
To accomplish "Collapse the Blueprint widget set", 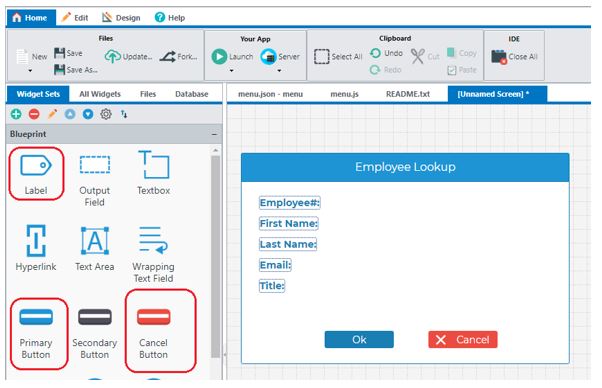I will 214,134.
